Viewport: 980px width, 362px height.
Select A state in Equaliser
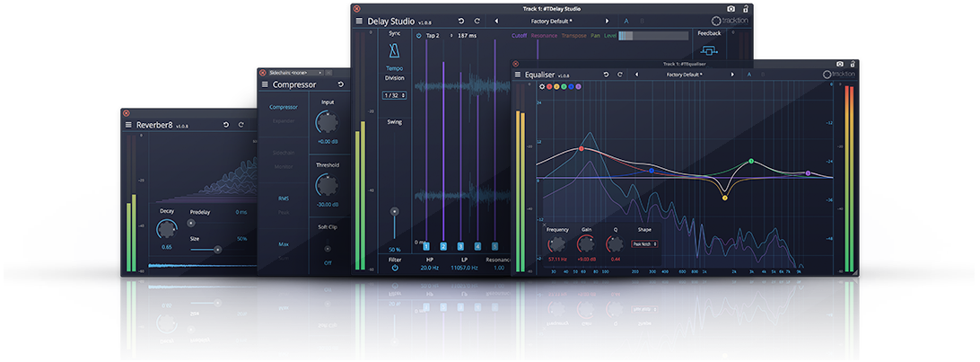point(749,75)
